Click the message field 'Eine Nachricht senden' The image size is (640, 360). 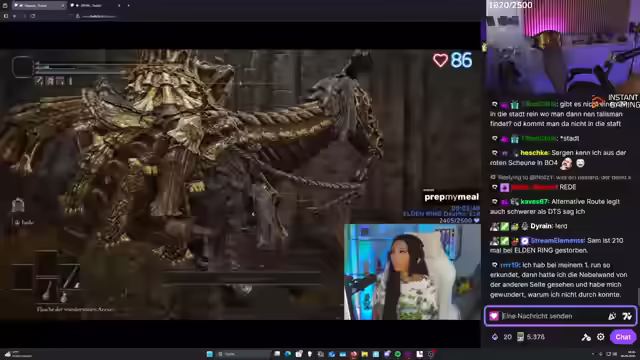(560, 316)
